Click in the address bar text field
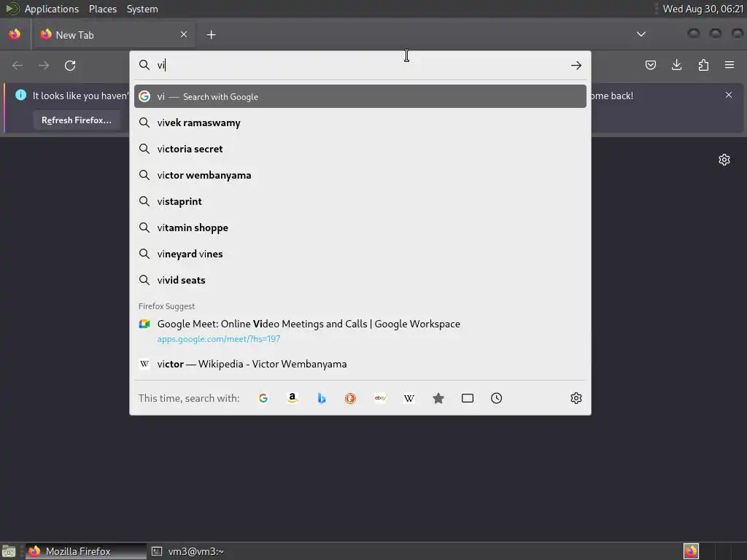 (362, 65)
